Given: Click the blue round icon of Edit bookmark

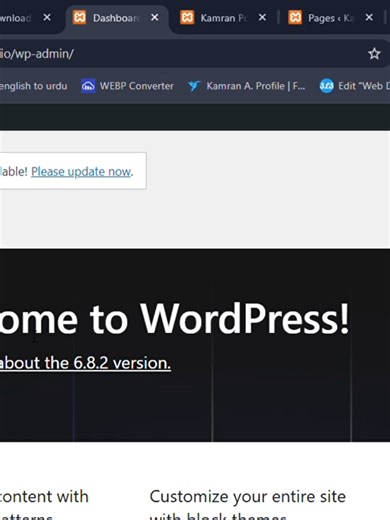Looking at the screenshot, I should [x=327, y=86].
